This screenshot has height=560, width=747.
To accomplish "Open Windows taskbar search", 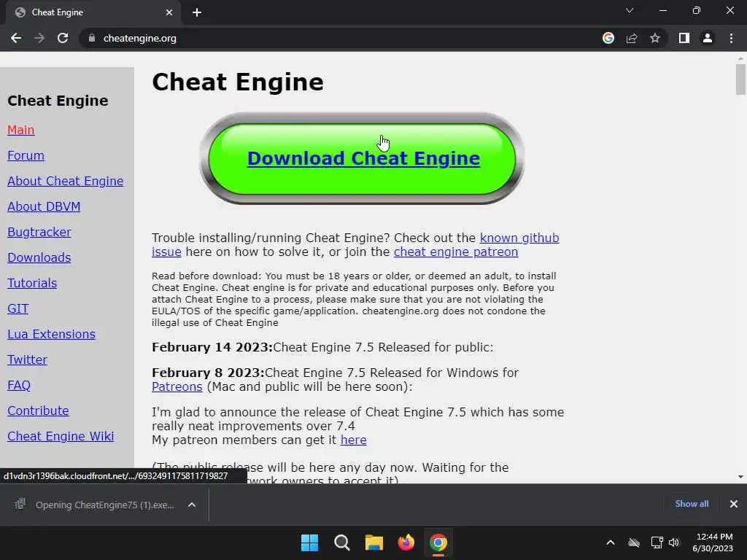I will tap(342, 542).
